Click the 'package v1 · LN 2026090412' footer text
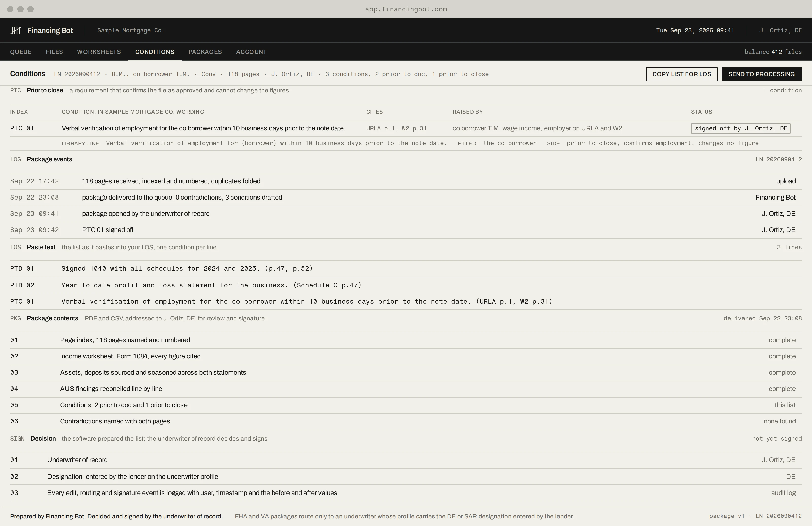Viewport: 812px width, 526px height. point(755,516)
